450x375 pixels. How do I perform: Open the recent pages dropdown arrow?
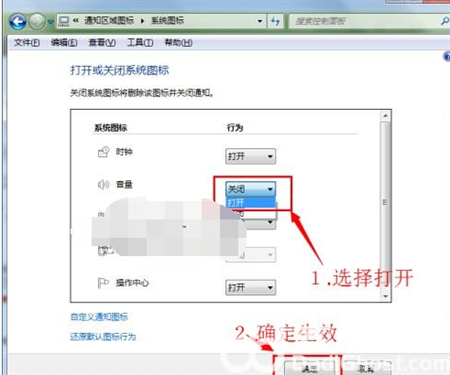[50, 22]
